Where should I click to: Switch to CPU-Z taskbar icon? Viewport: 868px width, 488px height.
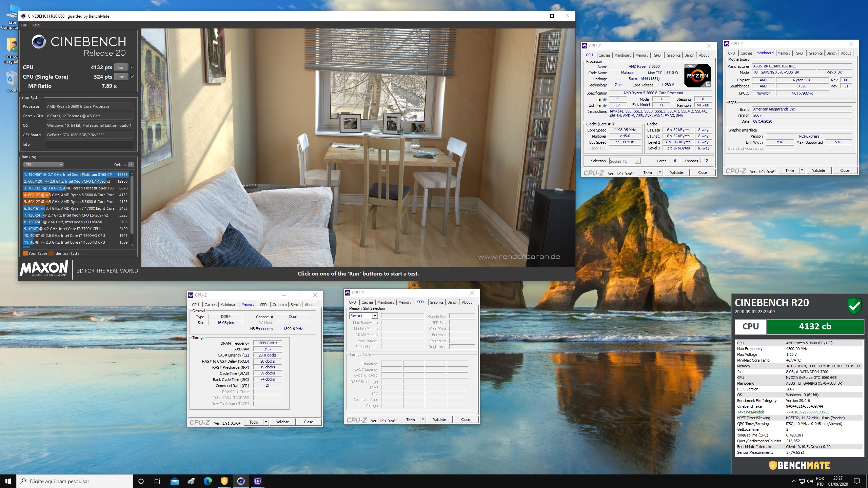257,481
